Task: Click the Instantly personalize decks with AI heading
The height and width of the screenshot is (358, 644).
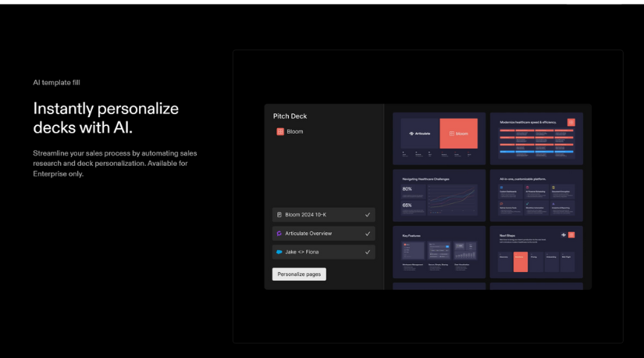Action: [105, 118]
